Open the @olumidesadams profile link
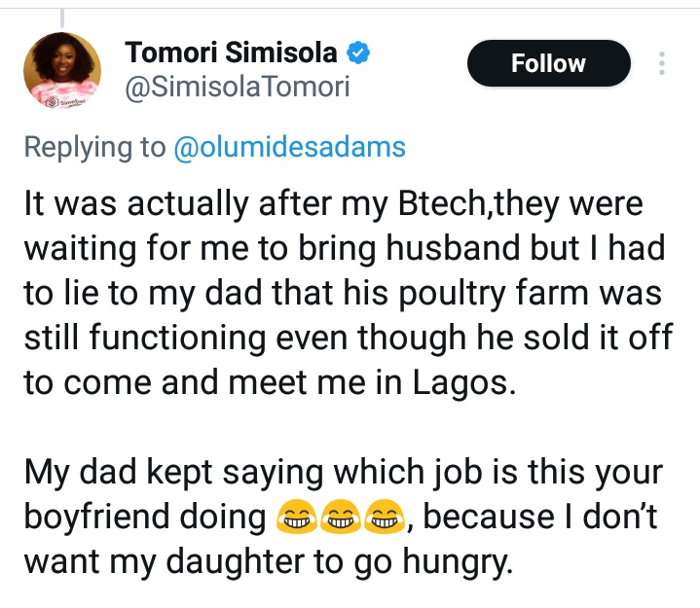This screenshot has height=608, width=700. coord(289,147)
